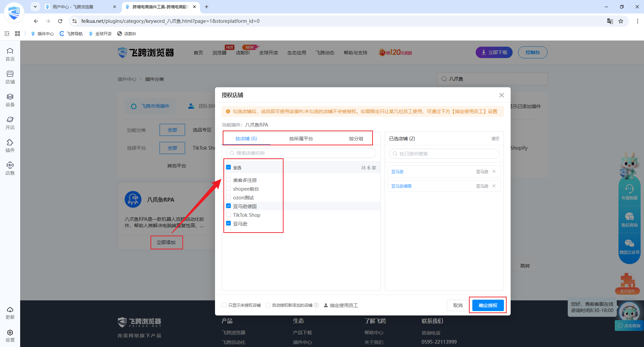Image resolution: width=644 pixels, height=347 pixels.
Task: Click 指定使用员工 link
Action: pyautogui.click(x=341, y=305)
